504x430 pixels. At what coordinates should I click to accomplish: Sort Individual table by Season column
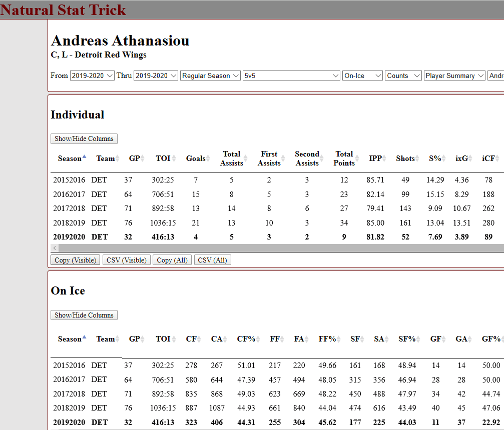coord(70,158)
